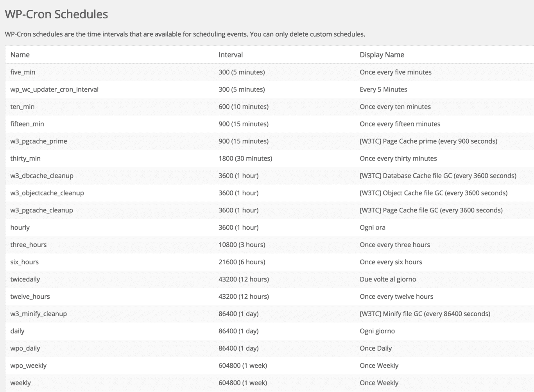The width and height of the screenshot is (534, 392).
Task: Click the Due volte al giorno display name
Action: click(x=387, y=279)
